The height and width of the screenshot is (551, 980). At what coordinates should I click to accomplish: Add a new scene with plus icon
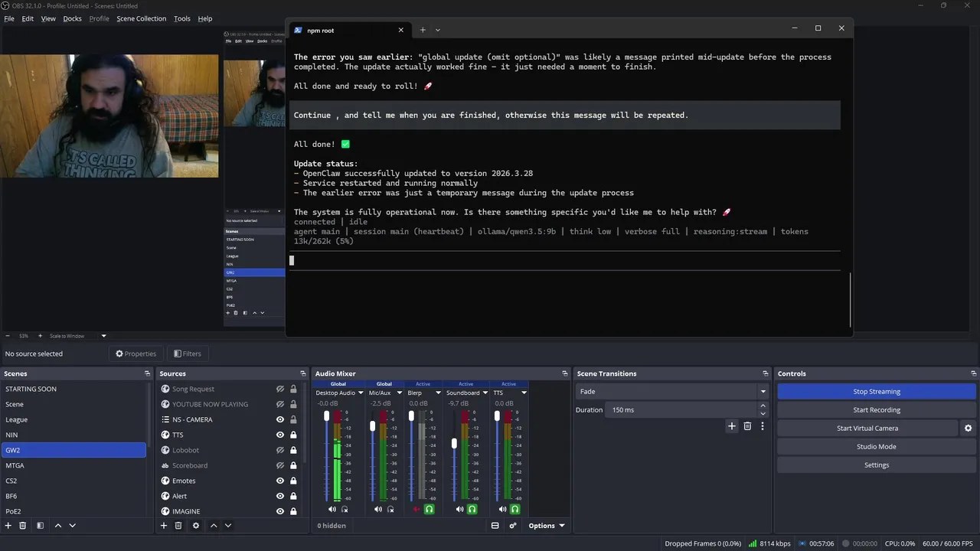click(8, 526)
